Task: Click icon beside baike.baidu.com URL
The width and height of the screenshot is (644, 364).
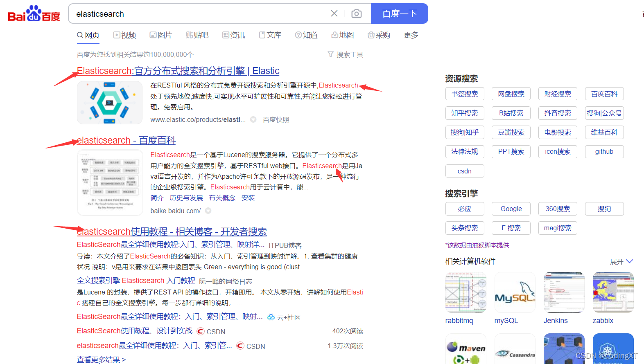Action: click(x=208, y=211)
